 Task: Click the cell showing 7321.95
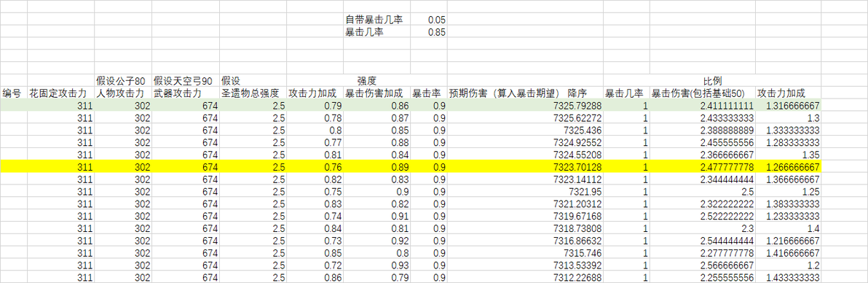525,190
